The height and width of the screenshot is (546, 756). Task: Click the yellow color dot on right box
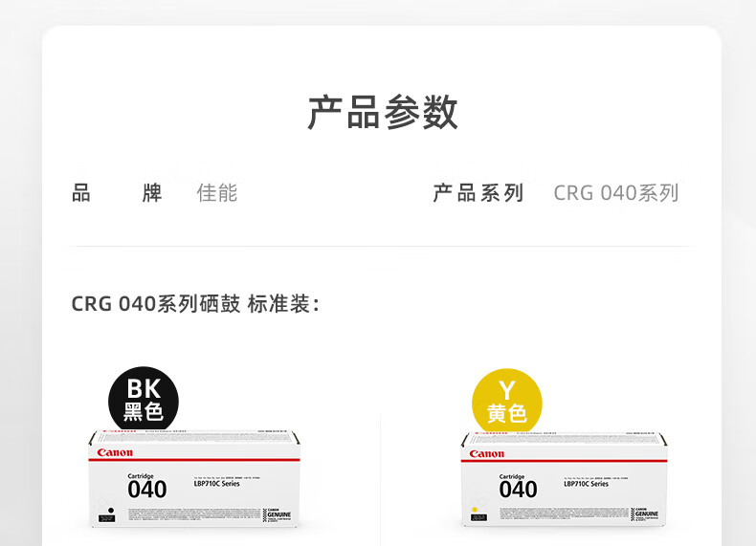[x=475, y=510]
